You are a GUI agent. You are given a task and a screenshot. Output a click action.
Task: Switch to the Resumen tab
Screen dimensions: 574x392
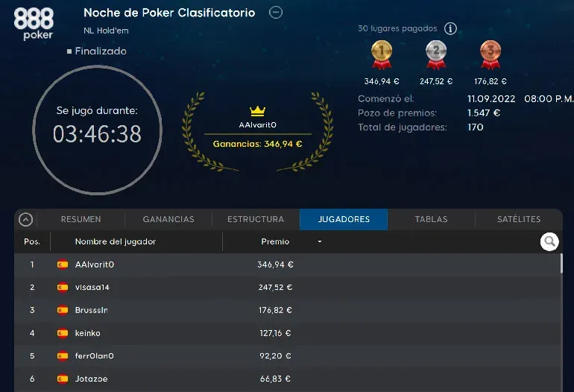coord(81,219)
